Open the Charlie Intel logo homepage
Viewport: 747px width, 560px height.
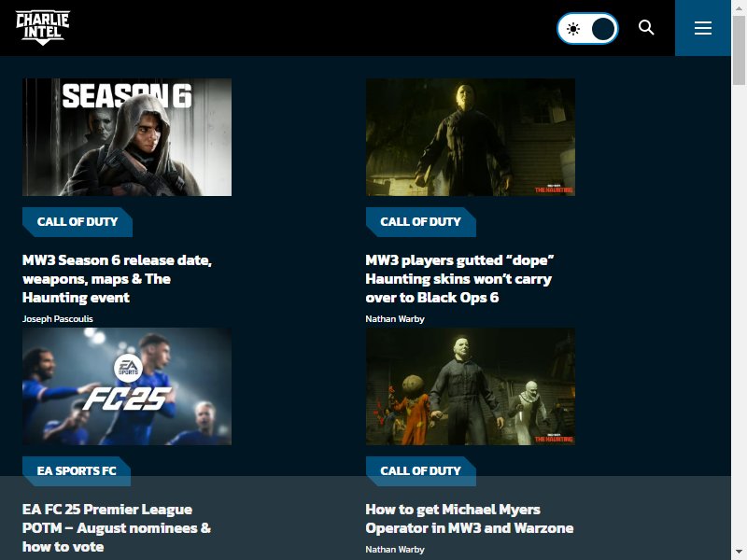pos(42,28)
